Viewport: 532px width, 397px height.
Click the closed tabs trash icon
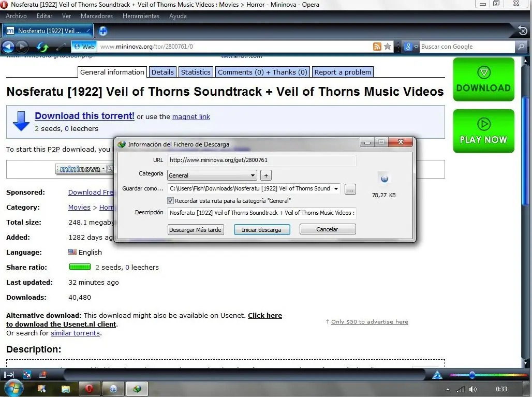click(523, 31)
